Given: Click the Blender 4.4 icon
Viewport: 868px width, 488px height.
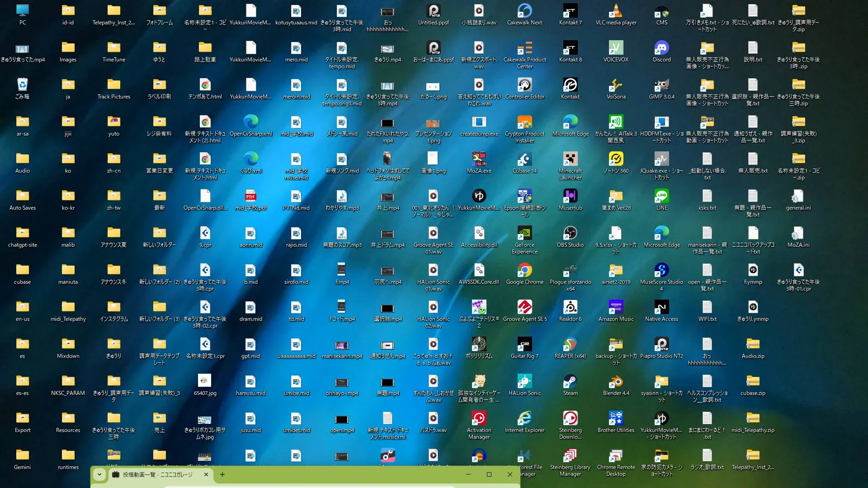Looking at the screenshot, I should (616, 381).
